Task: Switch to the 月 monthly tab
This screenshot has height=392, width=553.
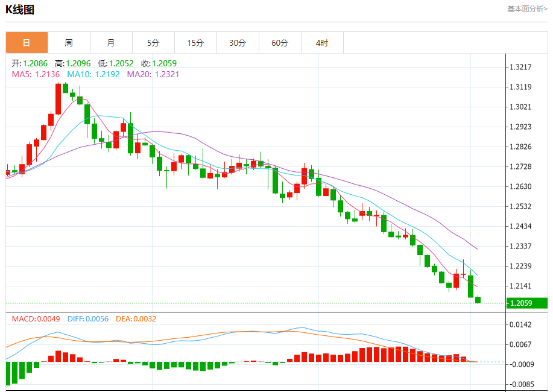Action: pos(111,43)
